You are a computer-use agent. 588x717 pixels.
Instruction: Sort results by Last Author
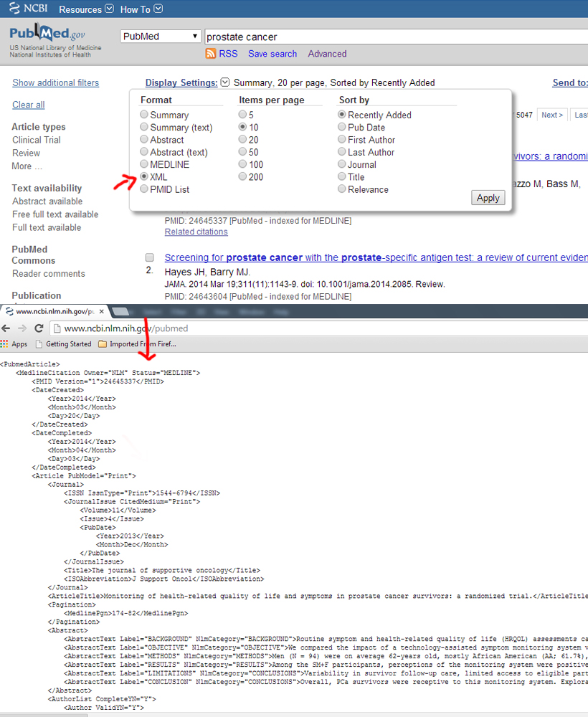pos(341,151)
